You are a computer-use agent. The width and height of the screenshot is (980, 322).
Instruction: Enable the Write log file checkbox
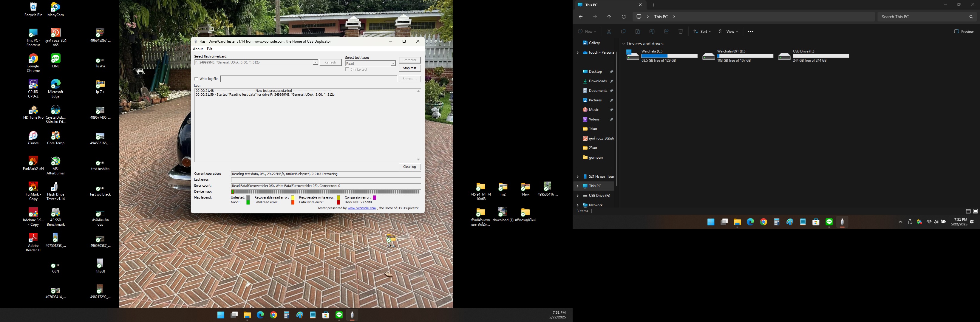(x=196, y=79)
